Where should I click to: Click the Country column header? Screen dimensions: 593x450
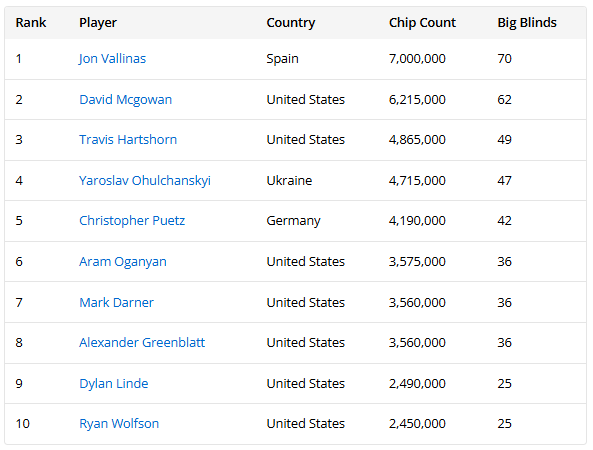click(x=291, y=23)
